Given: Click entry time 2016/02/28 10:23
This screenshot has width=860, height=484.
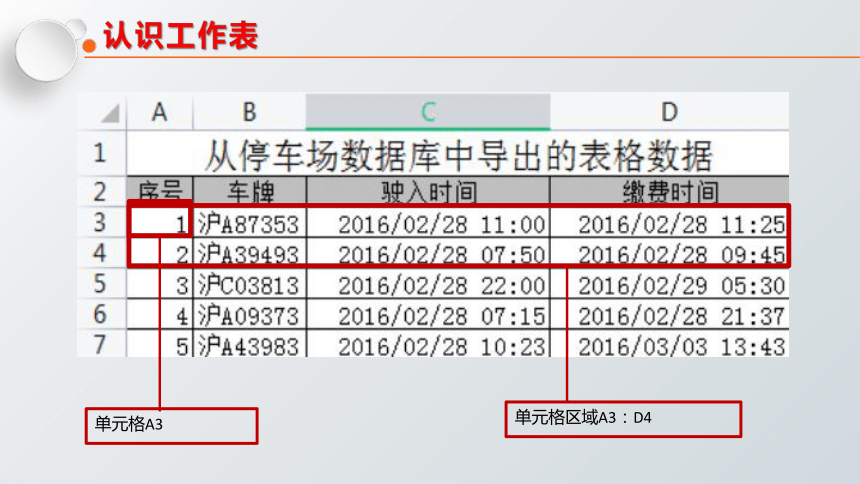Looking at the screenshot, I should pyautogui.click(x=428, y=344).
